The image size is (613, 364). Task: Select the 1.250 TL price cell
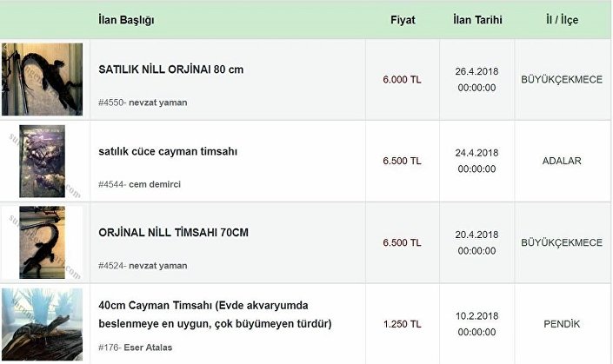(x=402, y=324)
